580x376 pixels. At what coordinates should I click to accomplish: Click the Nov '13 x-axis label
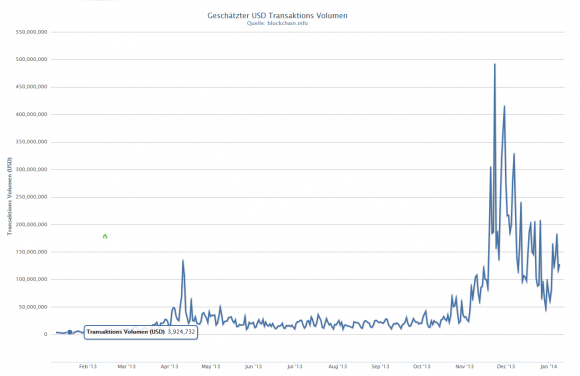tap(465, 366)
